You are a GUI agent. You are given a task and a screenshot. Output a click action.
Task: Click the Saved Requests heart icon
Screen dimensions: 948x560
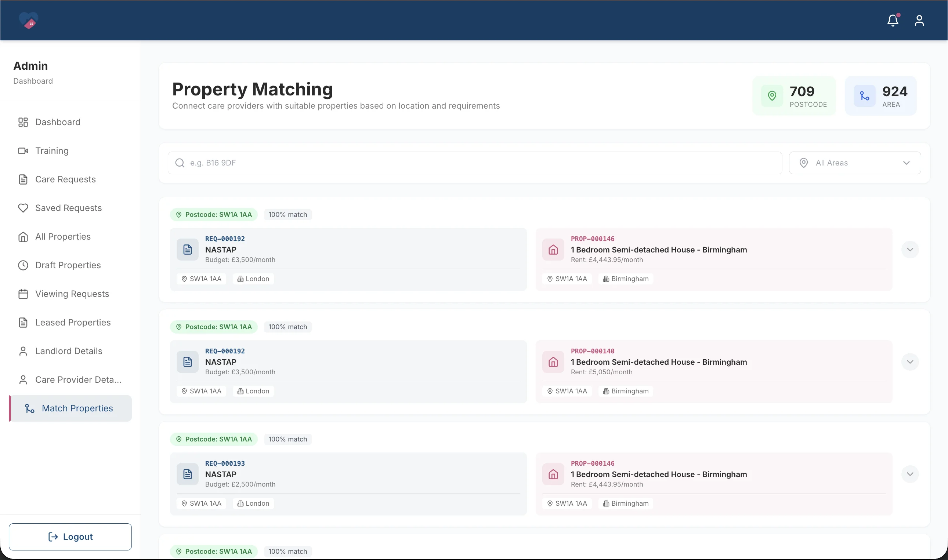[23, 208]
